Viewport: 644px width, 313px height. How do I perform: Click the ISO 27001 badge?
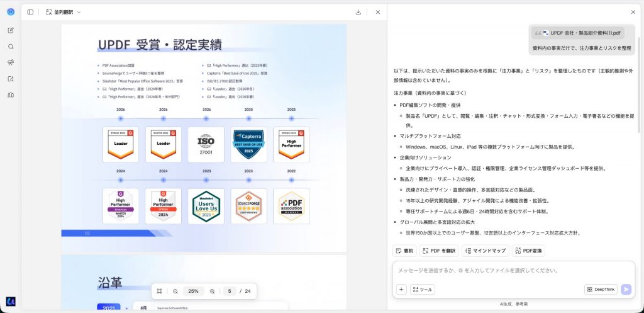click(x=206, y=144)
